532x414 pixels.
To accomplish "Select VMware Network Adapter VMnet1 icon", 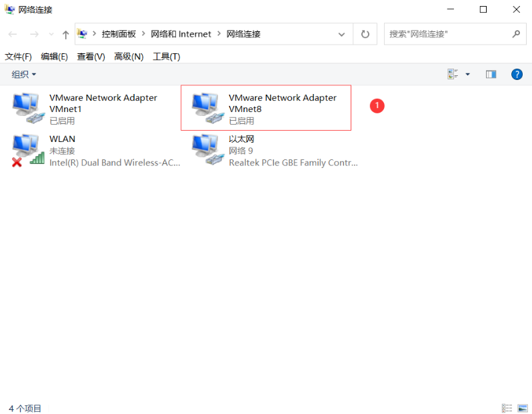I will tap(29, 108).
